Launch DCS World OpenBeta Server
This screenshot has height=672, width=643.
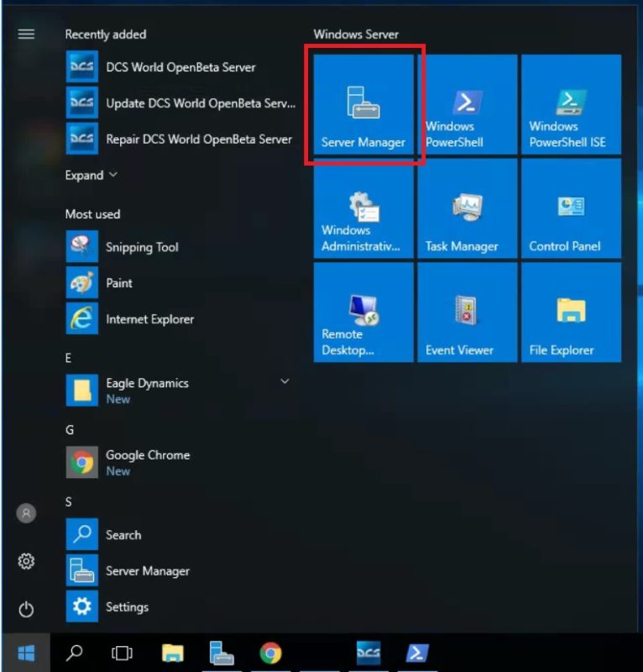tap(180, 67)
